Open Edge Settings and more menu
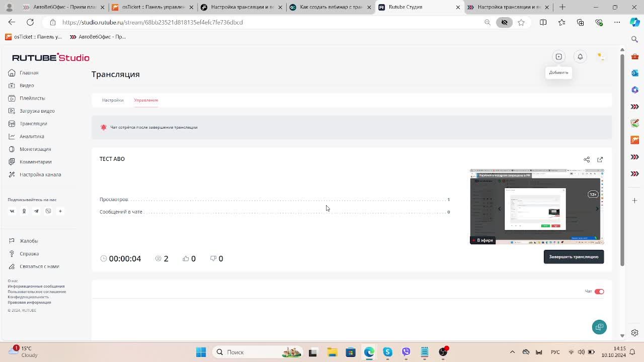Image resolution: width=644 pixels, height=362 pixels. (x=617, y=22)
